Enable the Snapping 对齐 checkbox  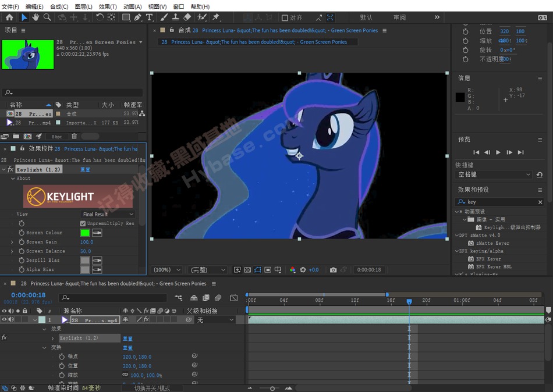(285, 17)
